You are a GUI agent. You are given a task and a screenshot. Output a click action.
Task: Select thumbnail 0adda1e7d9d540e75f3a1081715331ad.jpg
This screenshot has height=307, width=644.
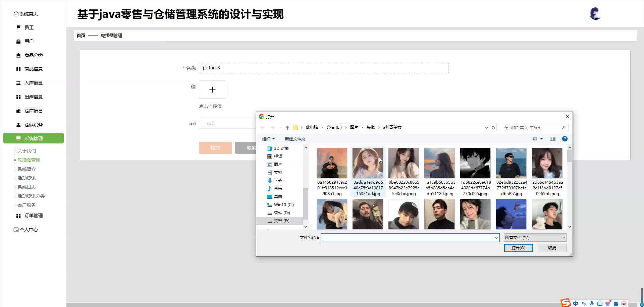click(x=368, y=172)
